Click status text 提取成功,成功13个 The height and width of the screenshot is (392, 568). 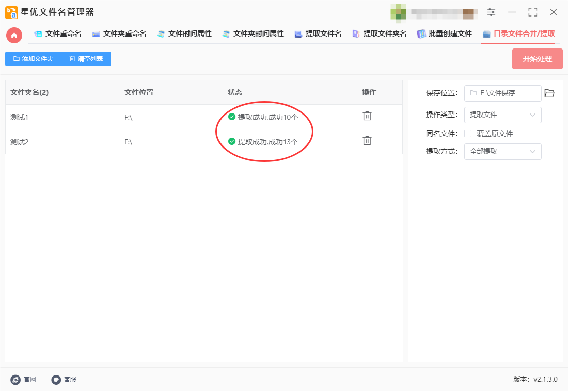pyautogui.click(x=267, y=142)
